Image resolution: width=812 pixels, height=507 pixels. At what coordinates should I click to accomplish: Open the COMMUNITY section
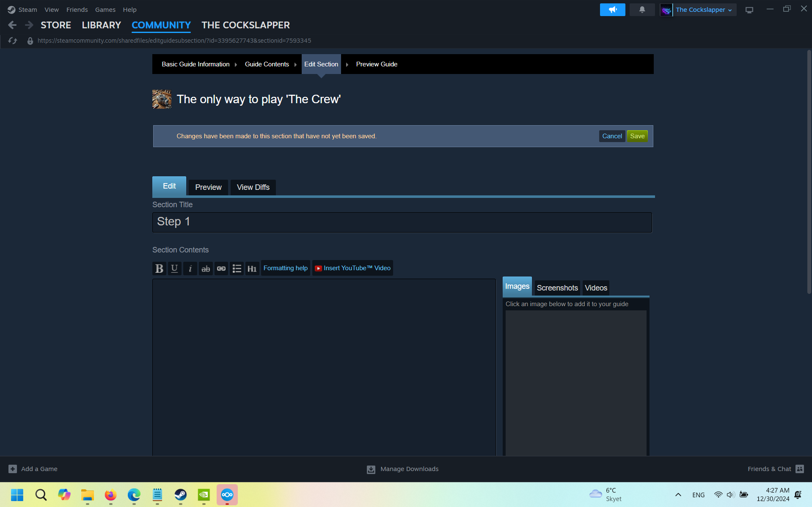[161, 25]
